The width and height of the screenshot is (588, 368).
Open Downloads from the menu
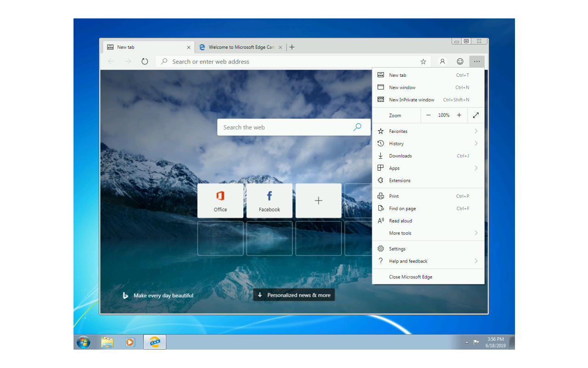pos(428,156)
